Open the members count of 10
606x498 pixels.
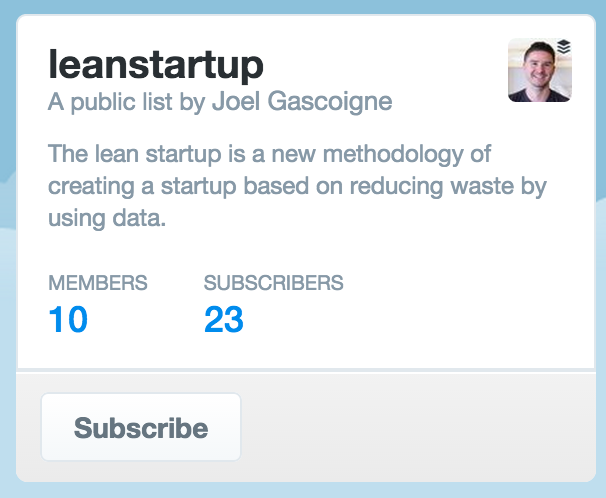point(68,319)
